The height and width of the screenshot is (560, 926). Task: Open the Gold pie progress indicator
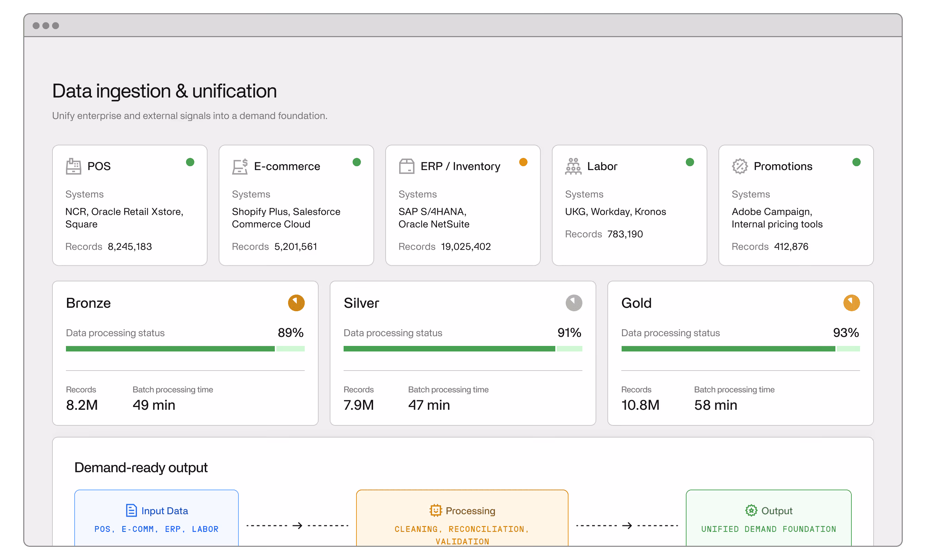(x=852, y=303)
